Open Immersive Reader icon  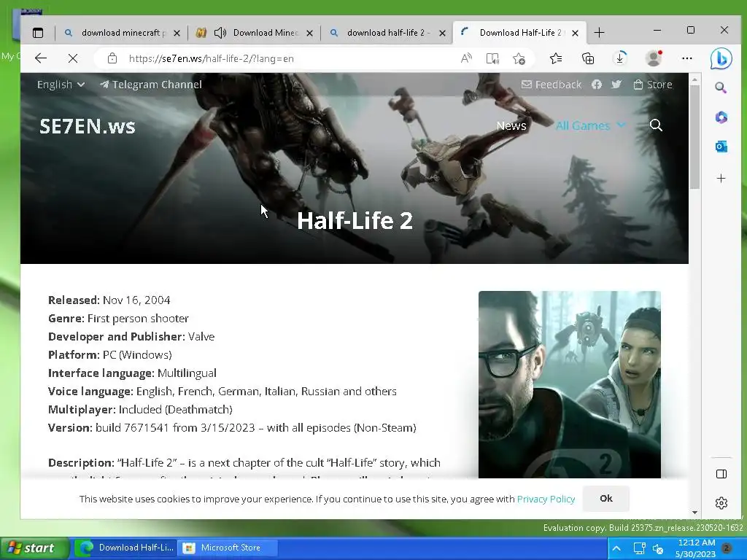point(492,58)
